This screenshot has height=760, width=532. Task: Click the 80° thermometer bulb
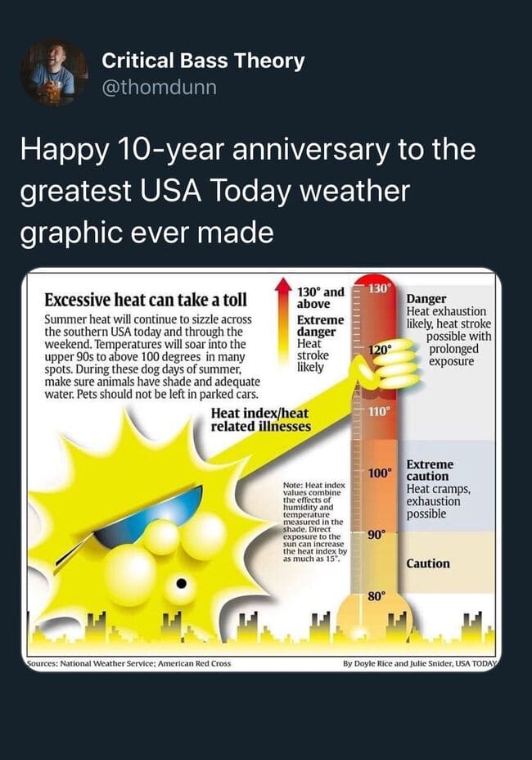[375, 596]
